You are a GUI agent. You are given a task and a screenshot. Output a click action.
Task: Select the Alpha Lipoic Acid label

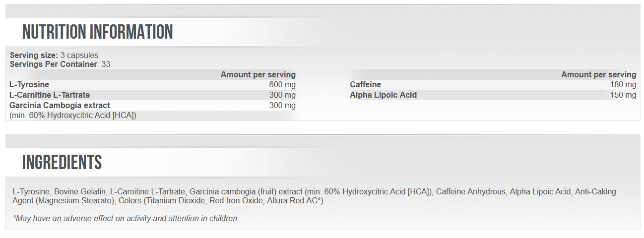(x=384, y=95)
